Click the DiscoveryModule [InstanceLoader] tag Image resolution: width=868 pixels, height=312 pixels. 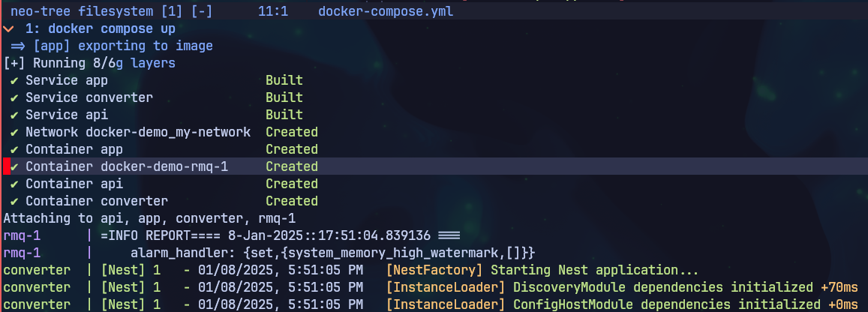coord(446,288)
